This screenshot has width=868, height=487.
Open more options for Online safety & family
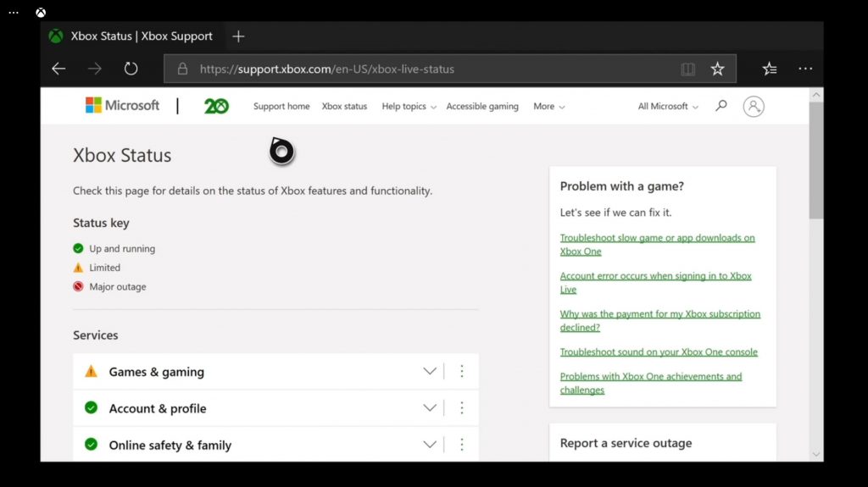462,445
